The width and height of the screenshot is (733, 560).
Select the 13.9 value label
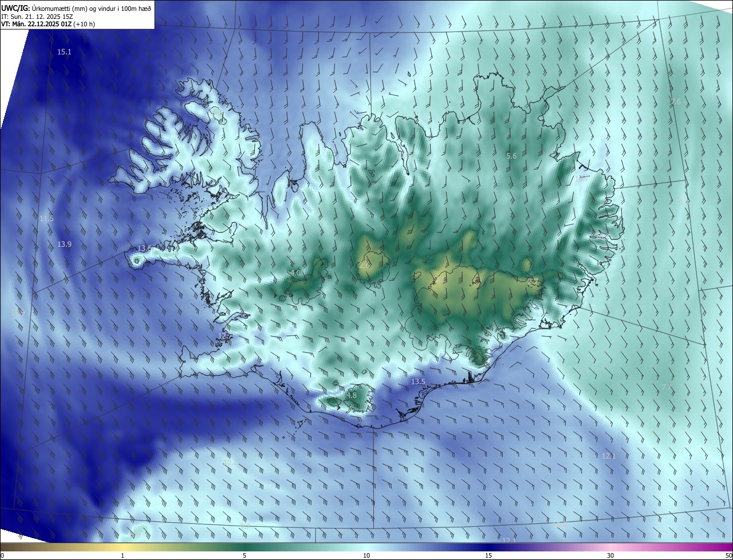[64, 244]
